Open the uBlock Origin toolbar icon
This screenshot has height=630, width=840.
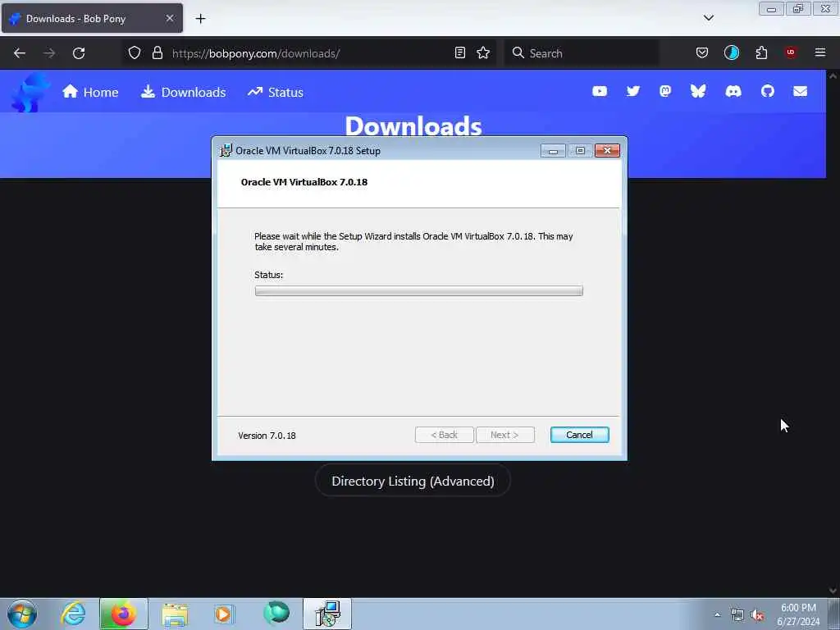(790, 52)
